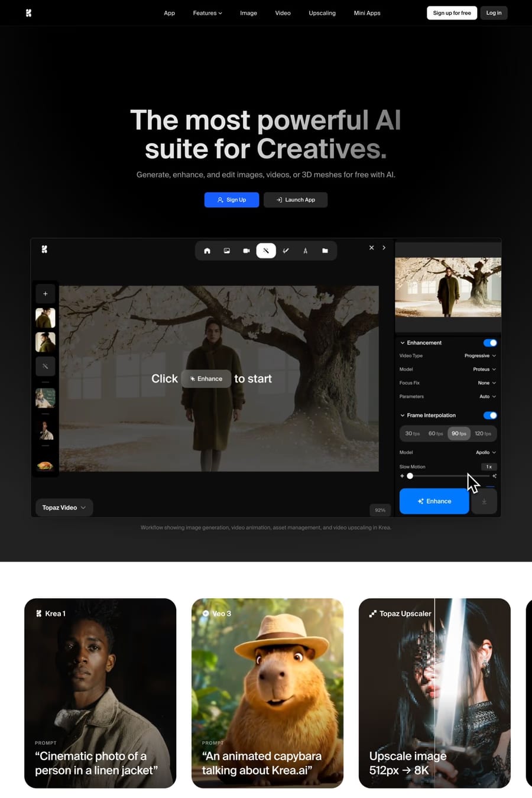Image resolution: width=532 pixels, height=798 pixels.
Task: Collapse the Enhancement section chevron
Action: pyautogui.click(x=403, y=343)
